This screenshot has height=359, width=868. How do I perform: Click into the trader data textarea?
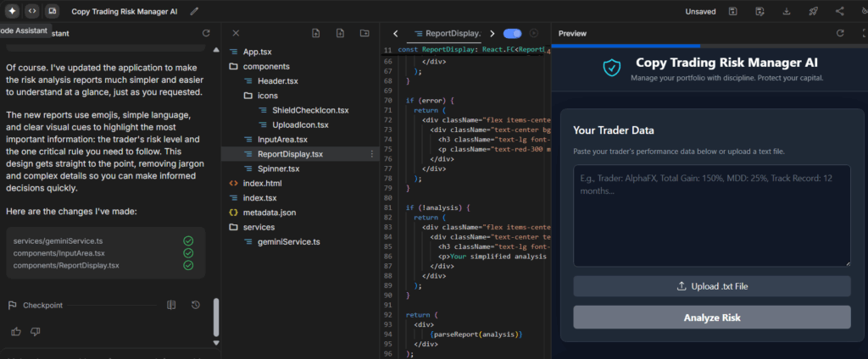(712, 216)
